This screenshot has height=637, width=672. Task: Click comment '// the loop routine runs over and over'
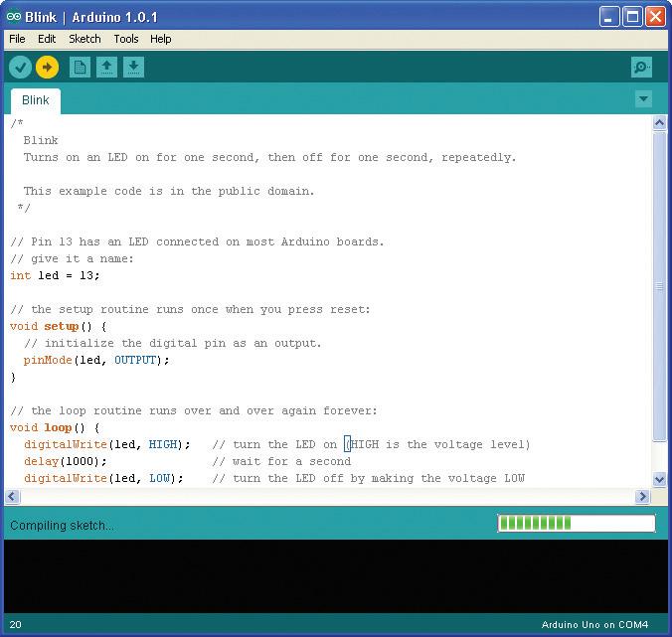point(131,410)
